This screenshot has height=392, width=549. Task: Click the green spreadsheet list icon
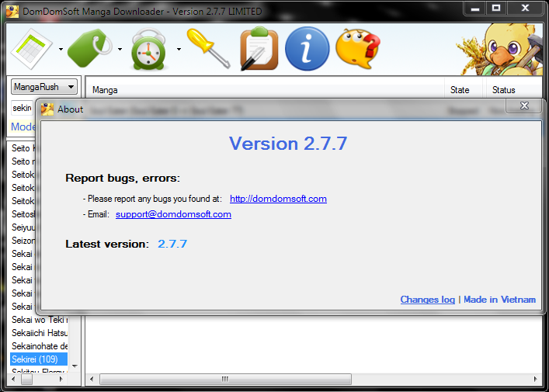(32, 49)
